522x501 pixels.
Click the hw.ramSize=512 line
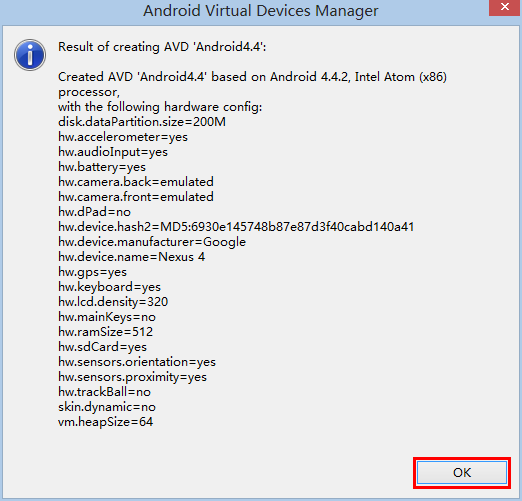(106, 332)
